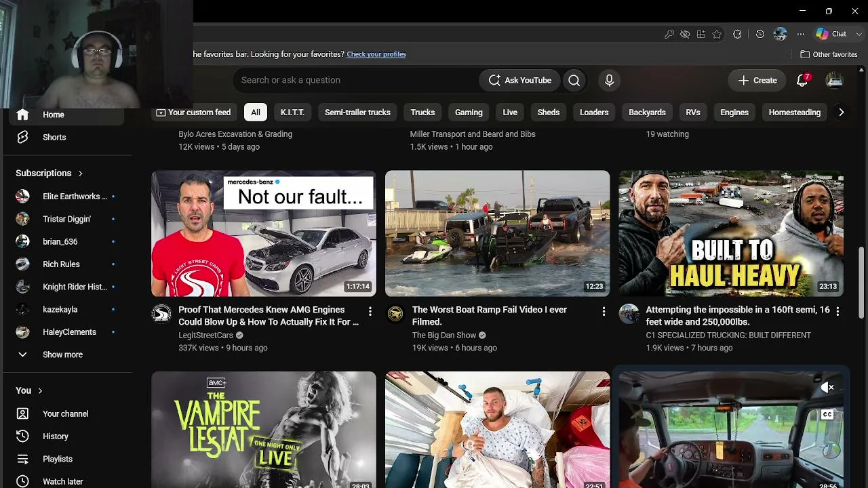
Task: Open the kazekayla channel avatar
Action: [22, 309]
